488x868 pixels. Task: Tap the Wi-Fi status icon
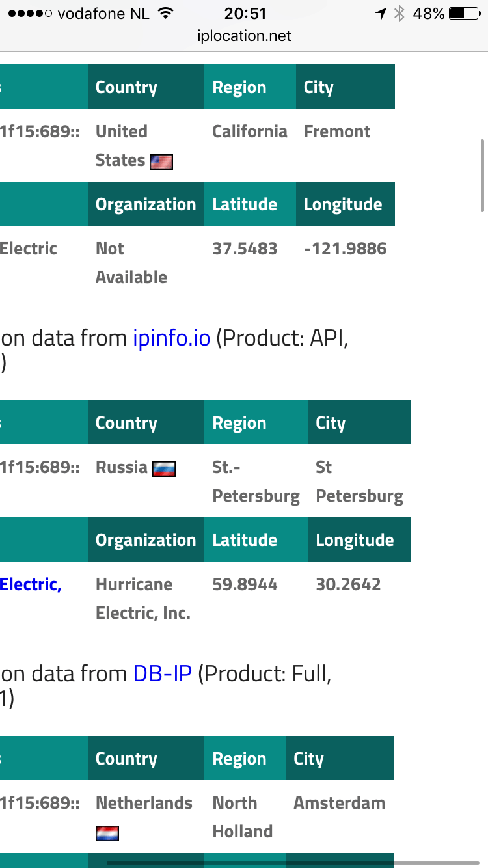[x=167, y=14]
